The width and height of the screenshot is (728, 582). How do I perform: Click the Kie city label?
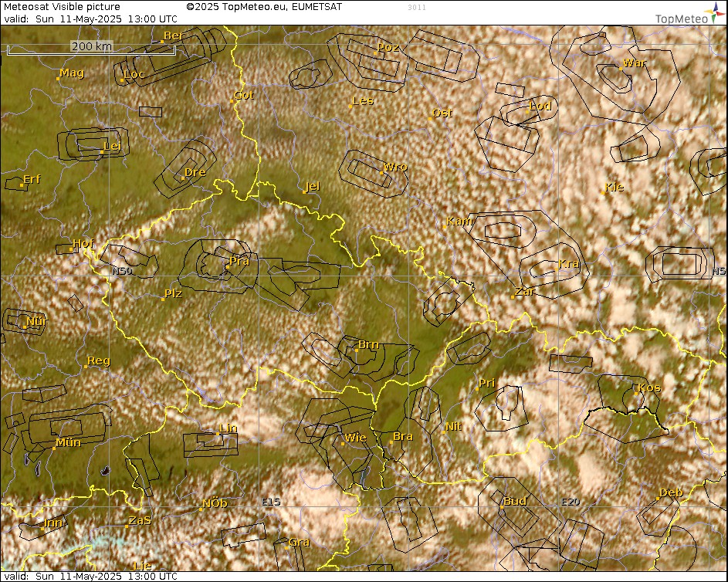click(x=615, y=187)
